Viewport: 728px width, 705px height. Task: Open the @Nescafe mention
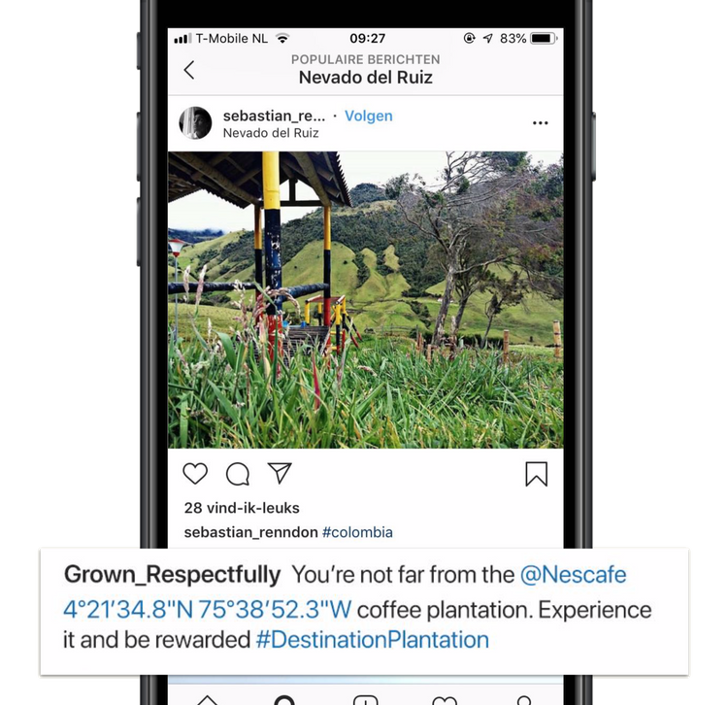tap(574, 575)
